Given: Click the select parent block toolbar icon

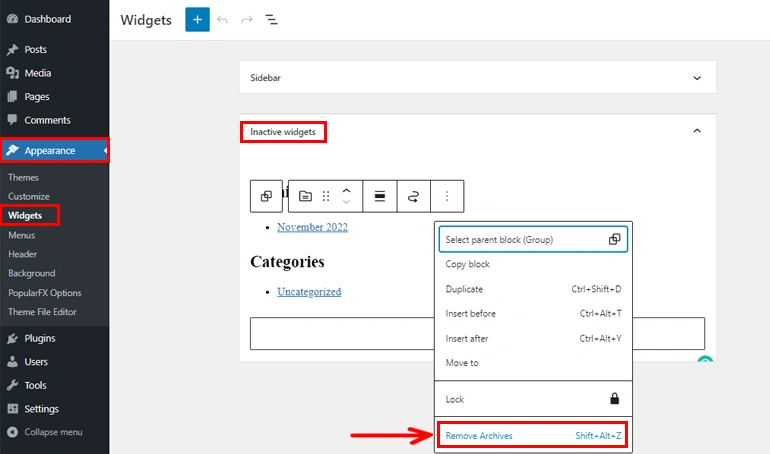Looking at the screenshot, I should 266,196.
